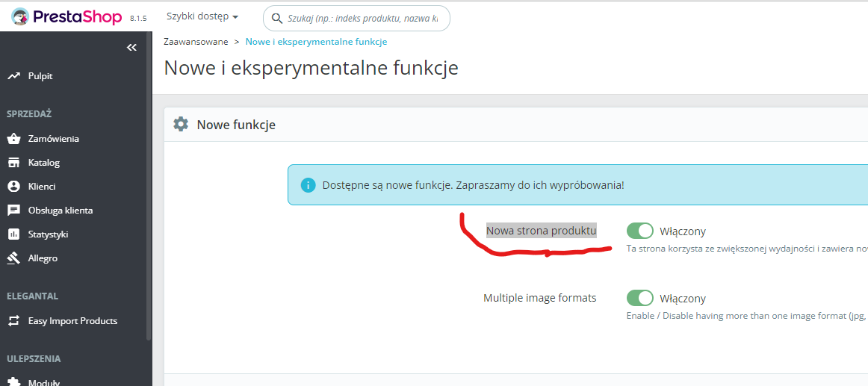
Task: Click the info icon in blue notice
Action: 308,184
